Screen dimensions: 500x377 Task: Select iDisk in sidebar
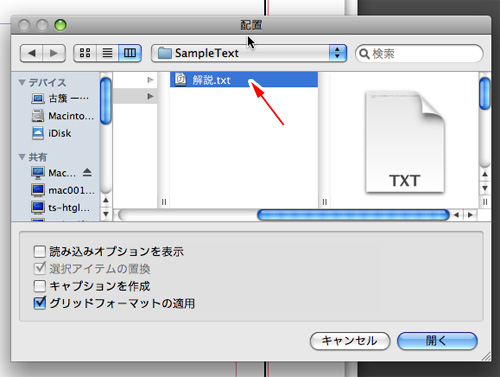[51, 133]
